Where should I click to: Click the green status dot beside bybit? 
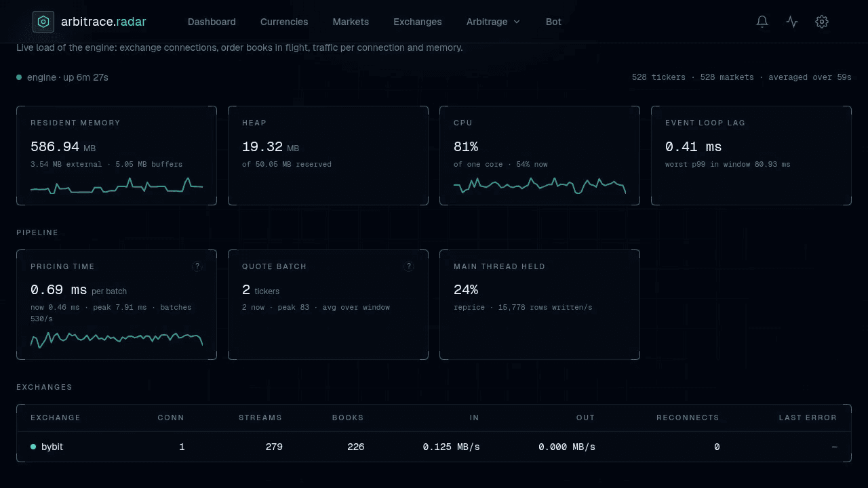pyautogui.click(x=33, y=447)
